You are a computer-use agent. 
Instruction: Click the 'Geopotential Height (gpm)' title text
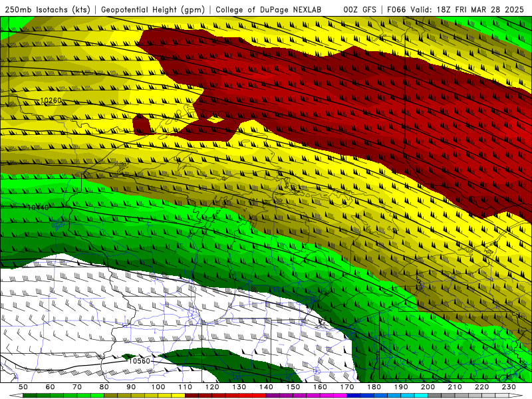[x=153, y=9]
